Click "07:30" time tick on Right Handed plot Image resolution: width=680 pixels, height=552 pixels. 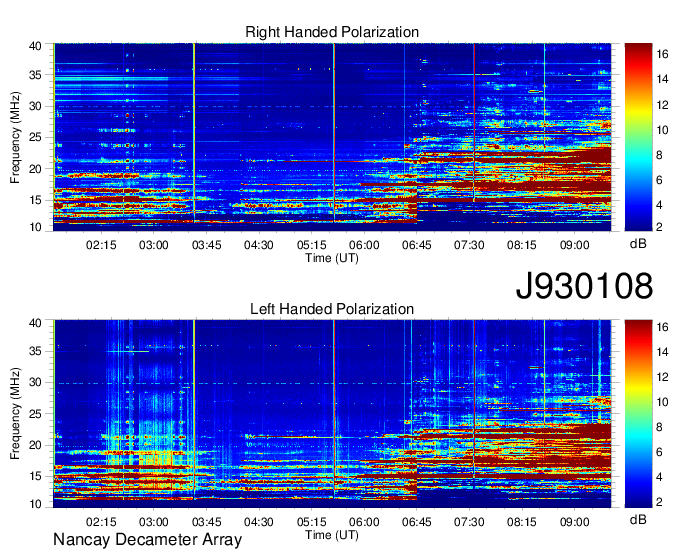click(x=469, y=245)
